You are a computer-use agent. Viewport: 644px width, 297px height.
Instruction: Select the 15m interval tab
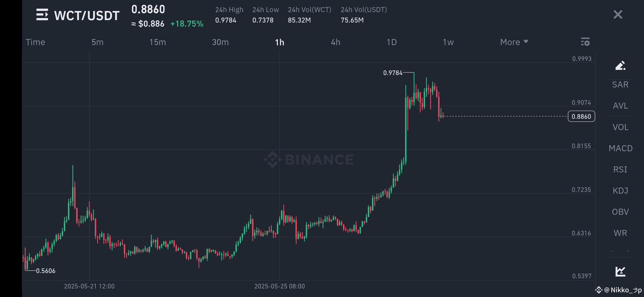point(158,42)
